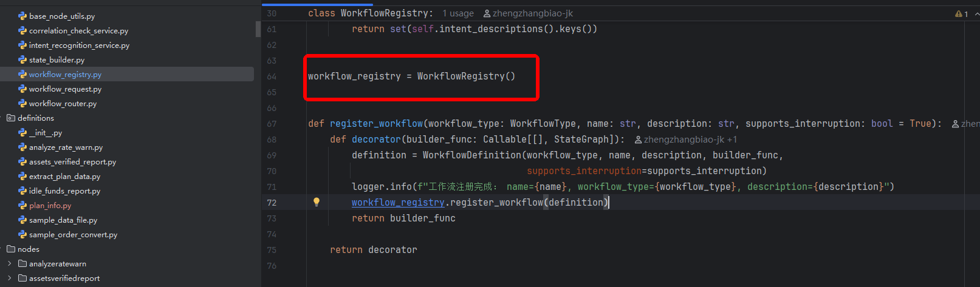Open sample_order_convert.py file

[73, 235]
